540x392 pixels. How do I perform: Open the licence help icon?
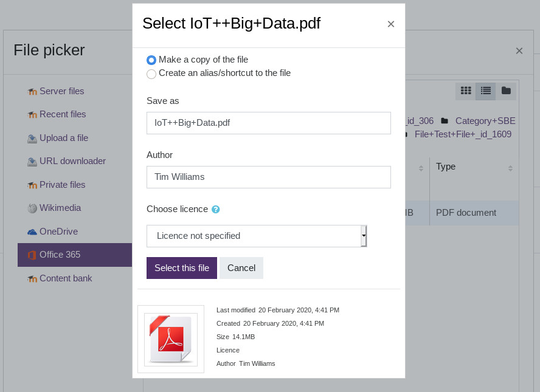215,210
